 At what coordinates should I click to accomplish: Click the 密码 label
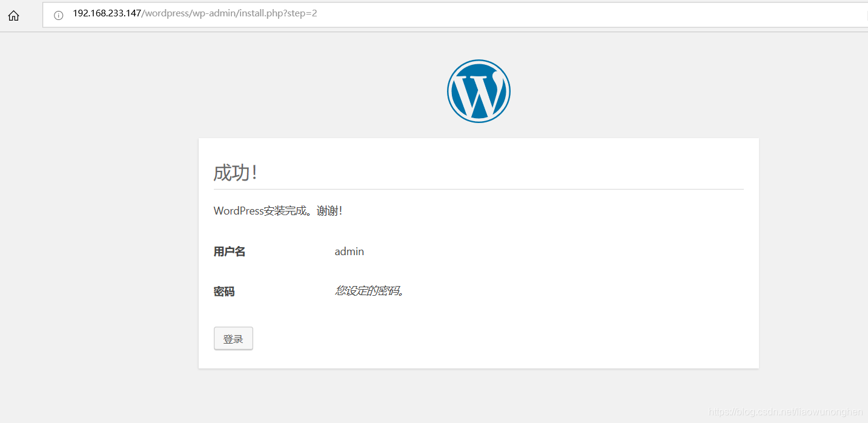click(x=224, y=291)
